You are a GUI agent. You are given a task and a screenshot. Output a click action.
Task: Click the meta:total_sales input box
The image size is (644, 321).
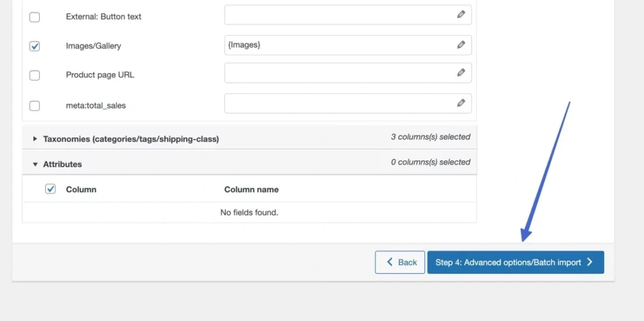pos(340,104)
